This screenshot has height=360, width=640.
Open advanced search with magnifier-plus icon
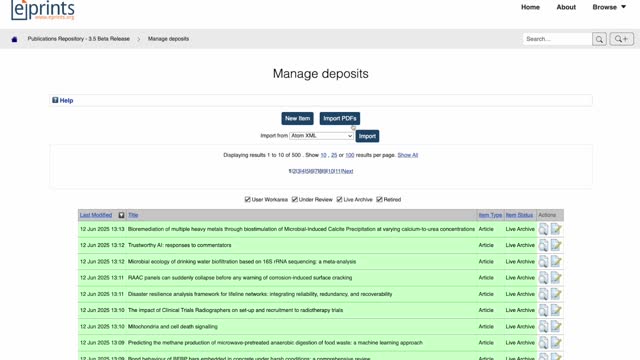tap(622, 39)
